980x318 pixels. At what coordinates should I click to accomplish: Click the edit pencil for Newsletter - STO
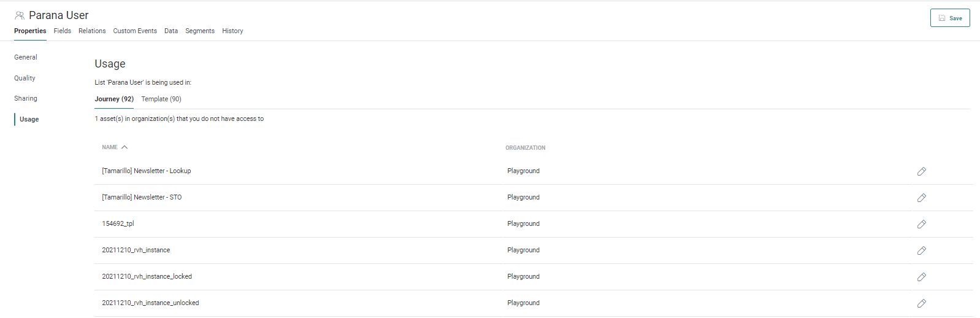(921, 198)
